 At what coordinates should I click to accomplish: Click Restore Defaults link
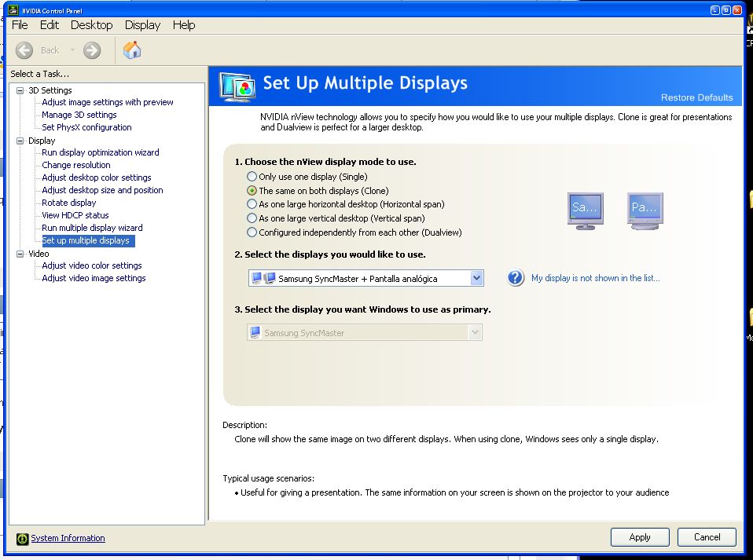tap(697, 97)
